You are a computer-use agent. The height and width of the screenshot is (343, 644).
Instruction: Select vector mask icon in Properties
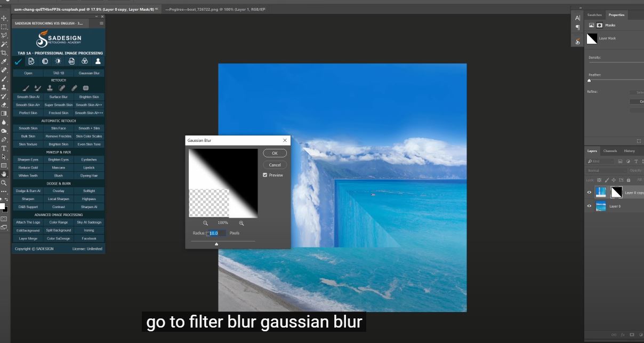599,25
